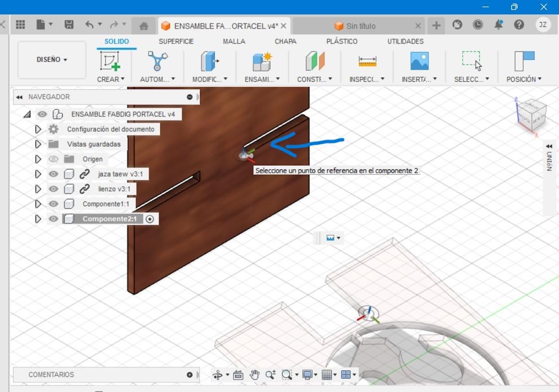Show the hidden Origen folder
559x392 pixels.
pos(53,159)
